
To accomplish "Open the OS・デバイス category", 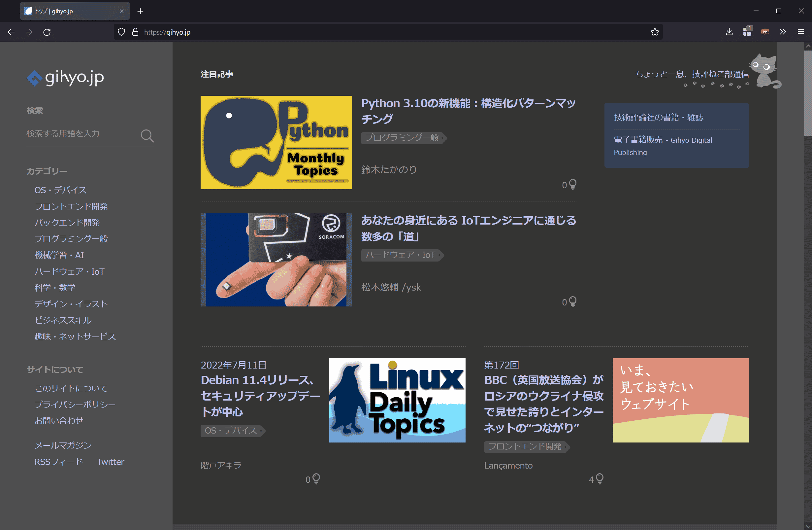I will [60, 190].
